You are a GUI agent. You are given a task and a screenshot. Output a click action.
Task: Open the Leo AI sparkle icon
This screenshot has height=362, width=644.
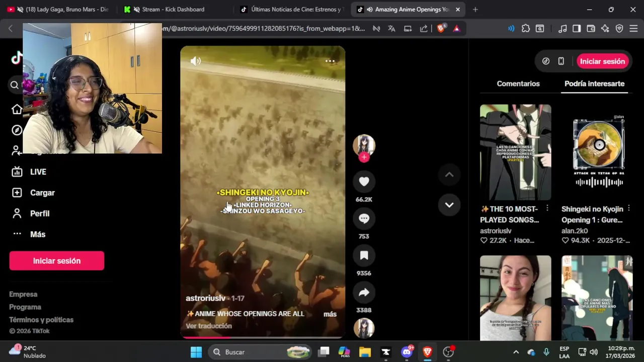605,29
